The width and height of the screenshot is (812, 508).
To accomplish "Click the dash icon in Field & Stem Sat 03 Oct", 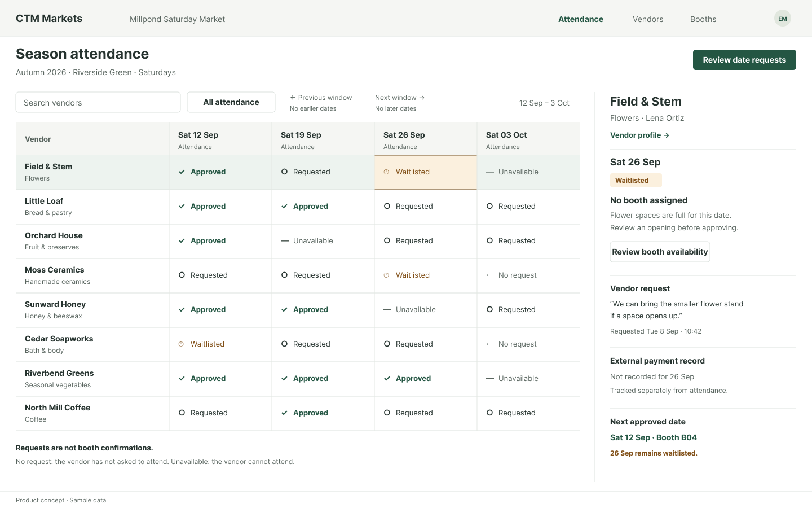I will pos(490,172).
